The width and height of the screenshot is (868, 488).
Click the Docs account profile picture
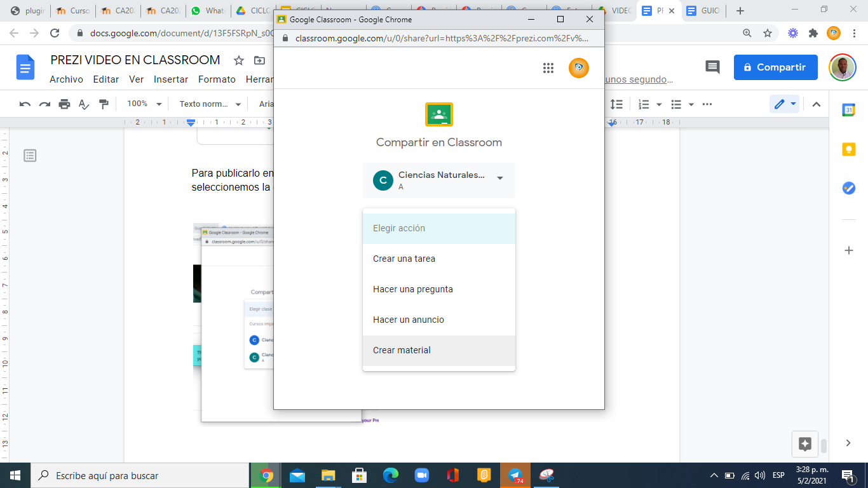(x=843, y=67)
